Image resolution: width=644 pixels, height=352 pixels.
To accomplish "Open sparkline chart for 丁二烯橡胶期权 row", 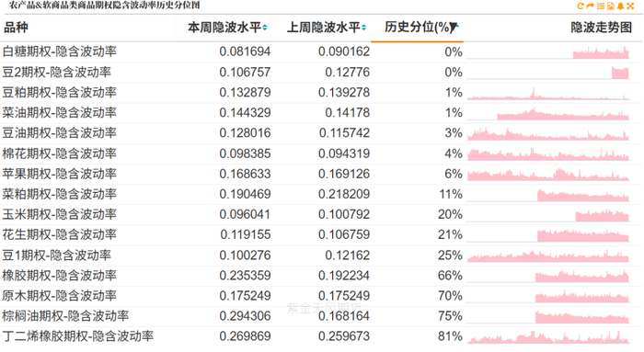I will coord(548,336).
